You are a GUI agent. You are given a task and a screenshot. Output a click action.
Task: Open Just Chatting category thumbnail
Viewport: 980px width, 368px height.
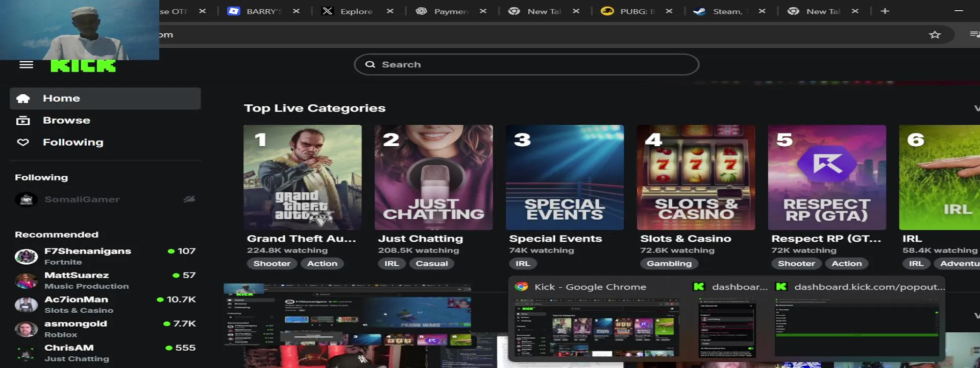click(434, 177)
